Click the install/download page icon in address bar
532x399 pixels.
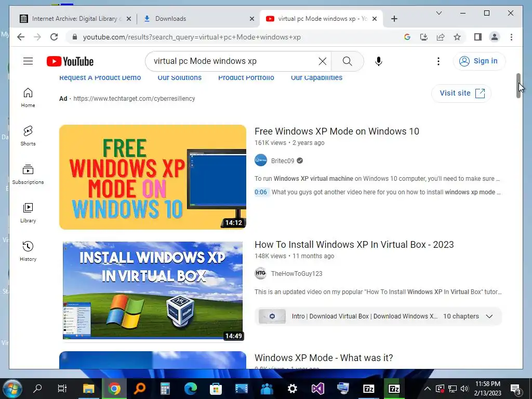pos(424,37)
